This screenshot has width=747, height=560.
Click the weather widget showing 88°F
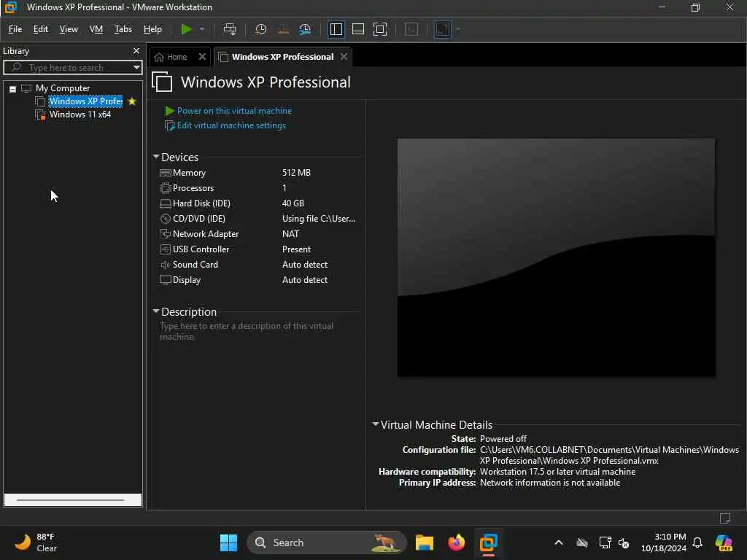36,542
